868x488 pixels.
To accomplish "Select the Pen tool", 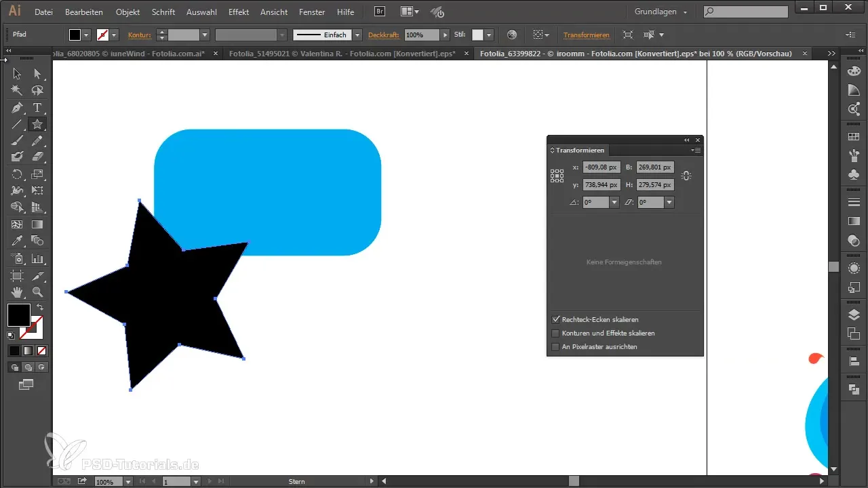I will tap(18, 108).
